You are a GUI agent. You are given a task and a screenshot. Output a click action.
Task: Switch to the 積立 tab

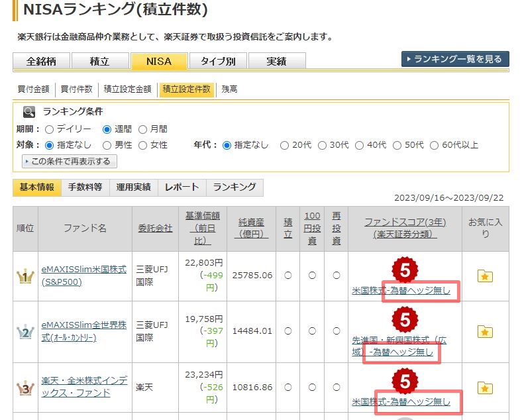pos(99,61)
